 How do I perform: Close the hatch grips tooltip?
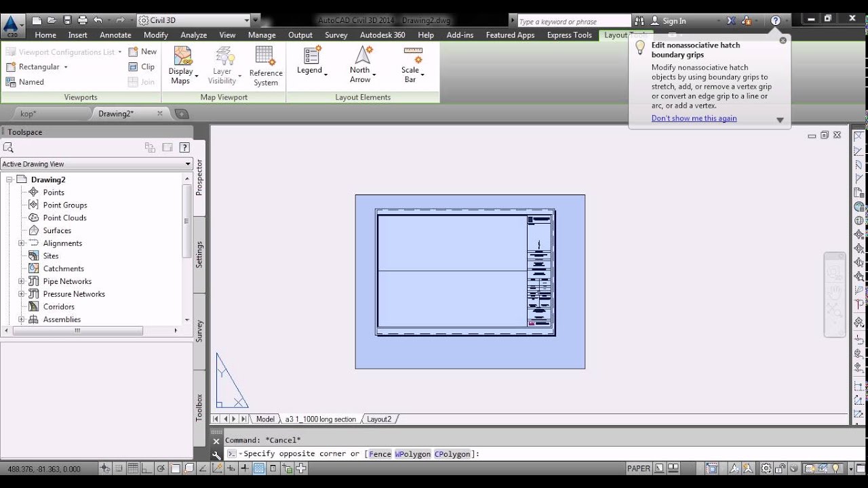pos(783,41)
